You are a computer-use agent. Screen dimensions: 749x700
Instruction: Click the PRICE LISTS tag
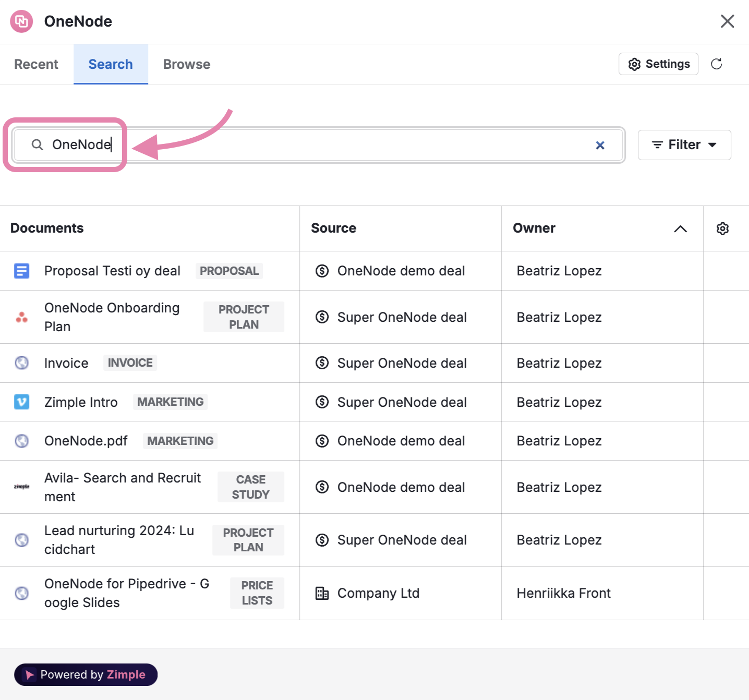pyautogui.click(x=257, y=593)
